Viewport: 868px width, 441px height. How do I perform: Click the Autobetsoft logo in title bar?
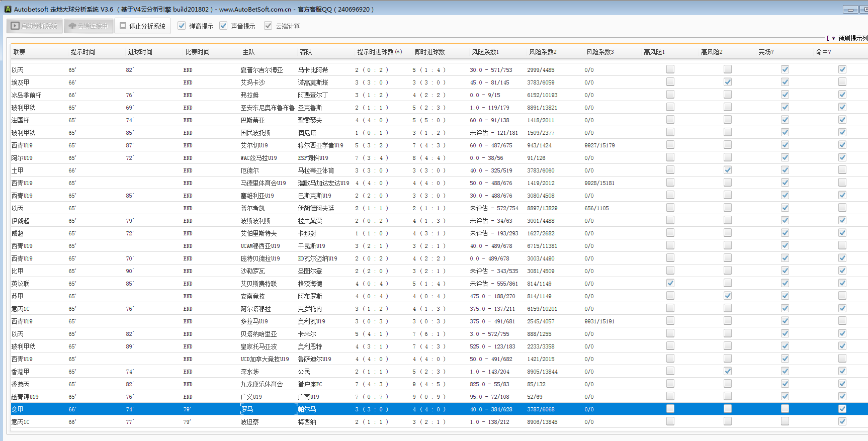(8, 9)
